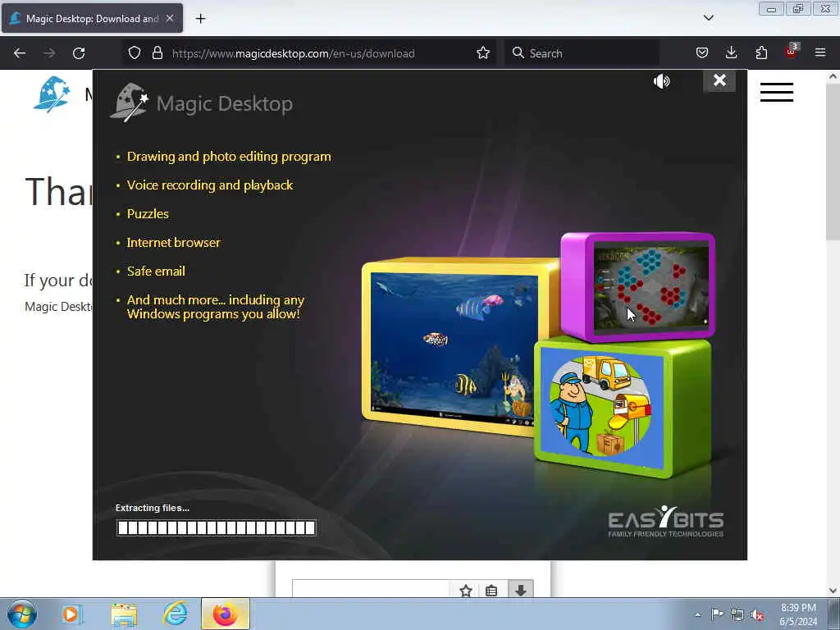
Task: Expand the list all tabs chevron
Action: (x=708, y=18)
